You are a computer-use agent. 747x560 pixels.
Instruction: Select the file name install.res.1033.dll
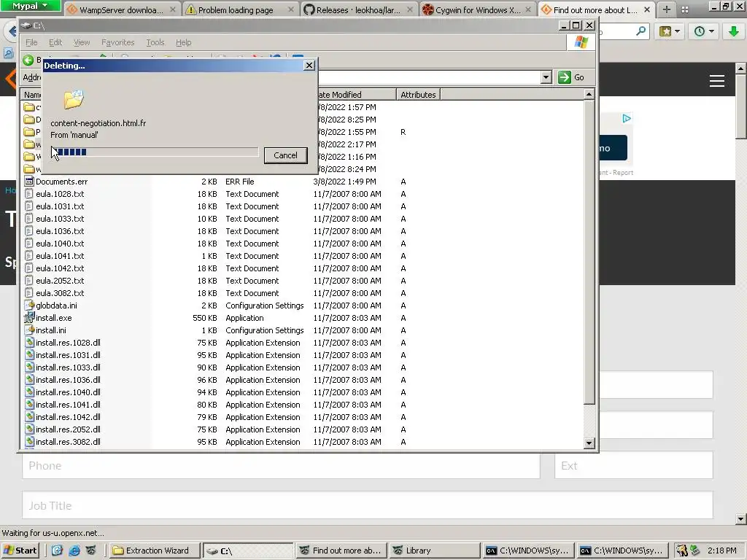click(68, 367)
